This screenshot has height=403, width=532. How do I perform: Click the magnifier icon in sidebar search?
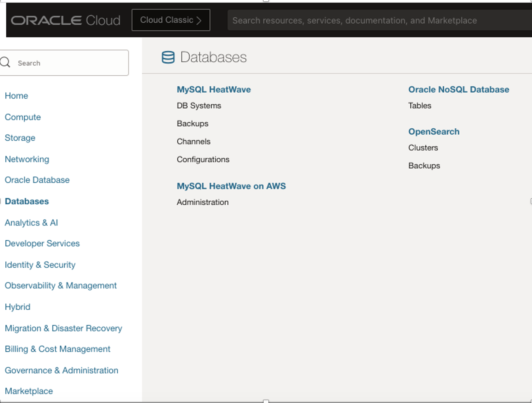coord(5,63)
